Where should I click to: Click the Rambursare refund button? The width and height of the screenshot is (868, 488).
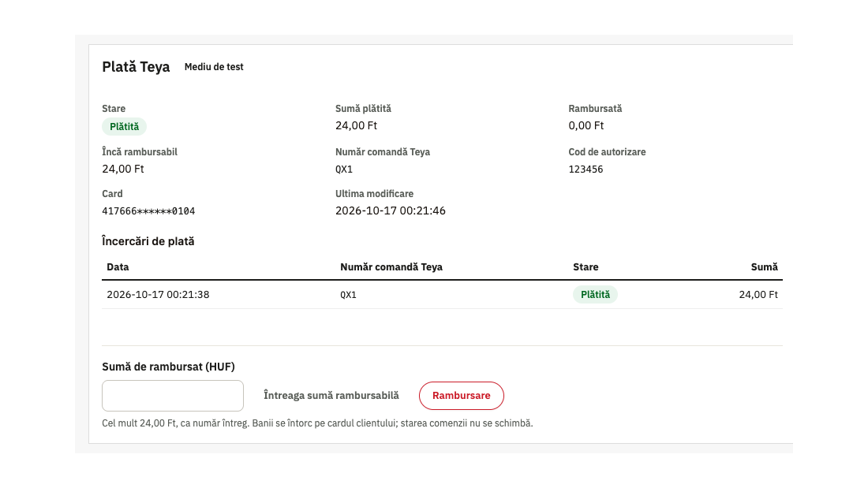click(x=461, y=396)
